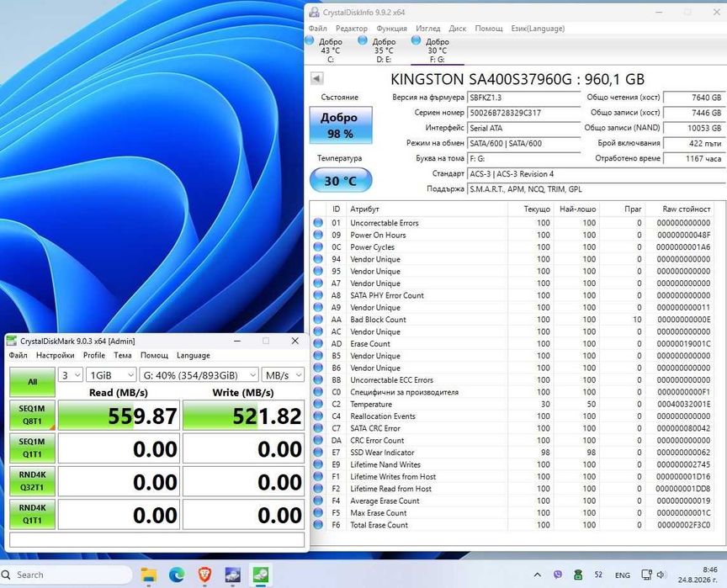
Task: Launch Microsoft Edge from the taskbar
Action: tap(177, 575)
